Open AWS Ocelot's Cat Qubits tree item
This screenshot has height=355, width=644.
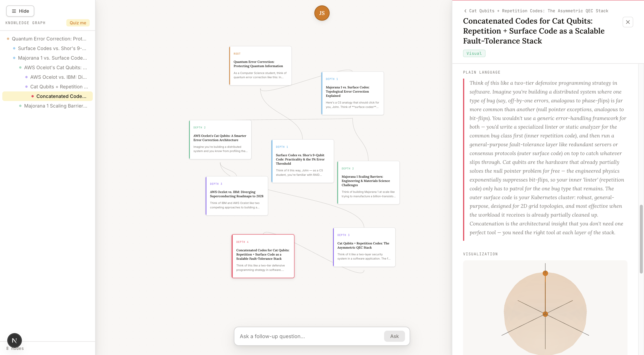(x=56, y=67)
